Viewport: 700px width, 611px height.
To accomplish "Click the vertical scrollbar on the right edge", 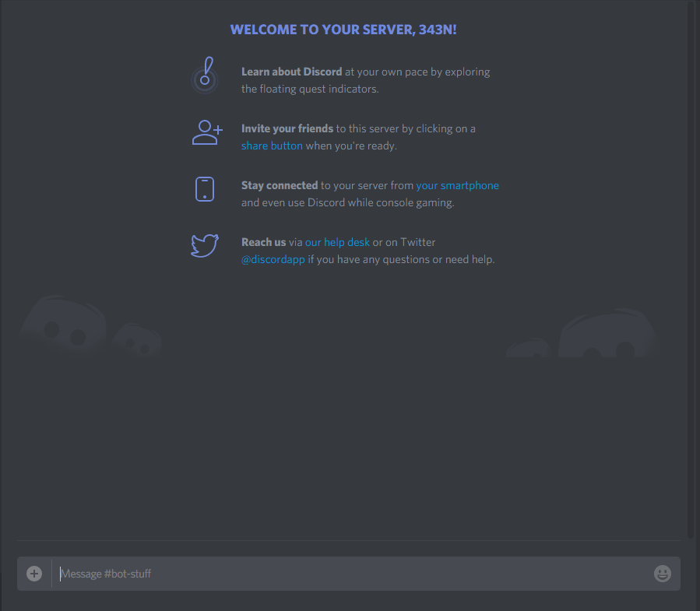I will [691, 265].
